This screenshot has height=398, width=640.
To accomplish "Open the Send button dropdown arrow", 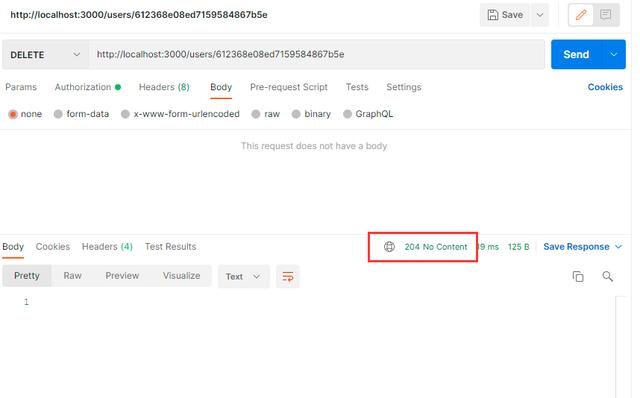I will pyautogui.click(x=613, y=54).
